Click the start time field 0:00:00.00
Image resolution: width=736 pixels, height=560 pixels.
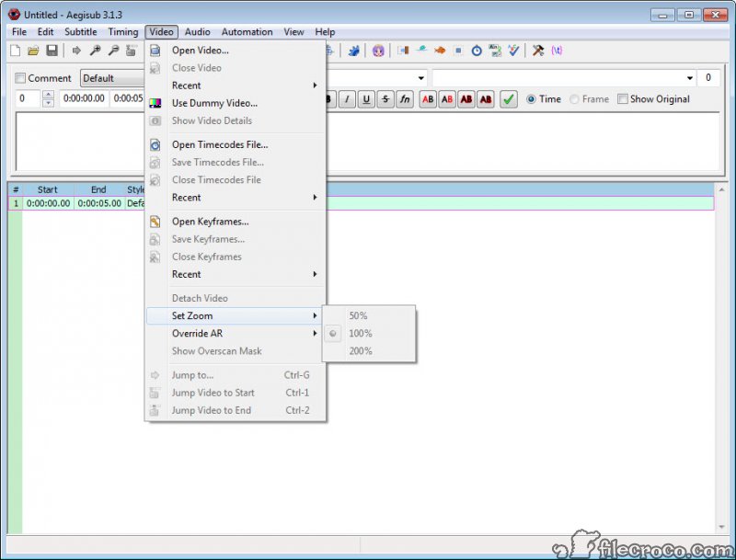pyautogui.click(x=84, y=98)
